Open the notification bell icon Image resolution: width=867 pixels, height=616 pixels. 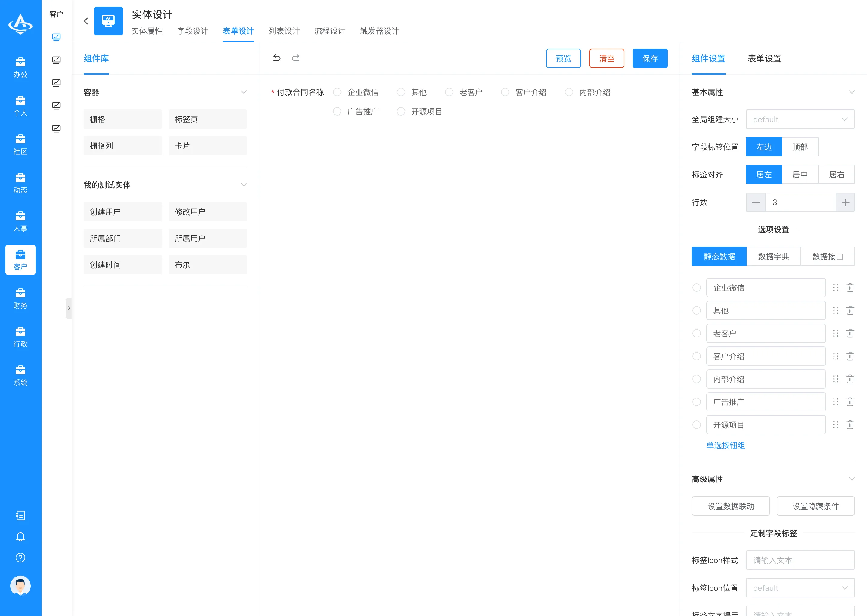pos(20,537)
